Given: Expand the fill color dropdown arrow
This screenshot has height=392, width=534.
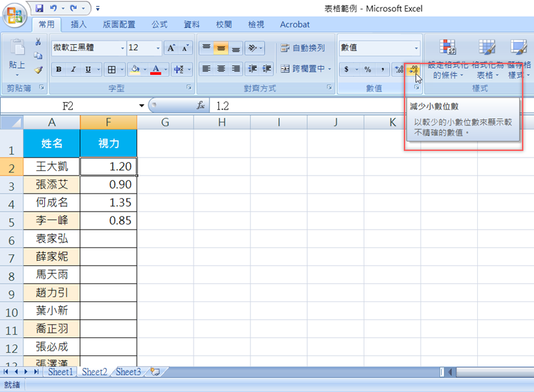Looking at the screenshot, I should coord(145,69).
